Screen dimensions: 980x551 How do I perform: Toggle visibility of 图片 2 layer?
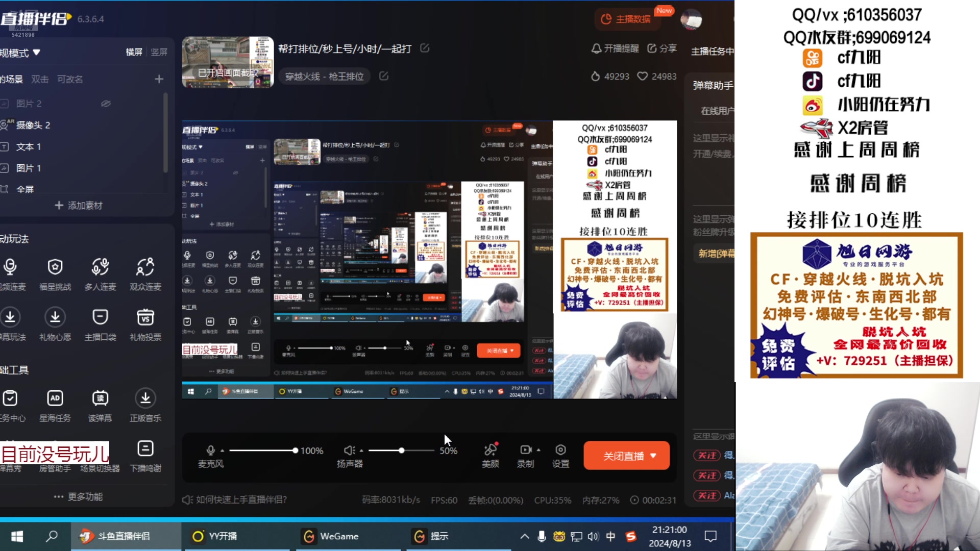click(106, 104)
